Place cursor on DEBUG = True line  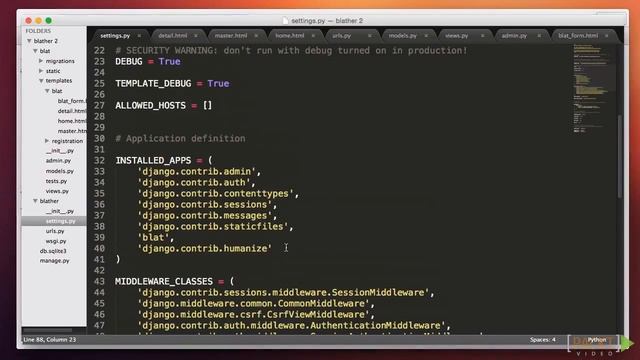point(148,62)
